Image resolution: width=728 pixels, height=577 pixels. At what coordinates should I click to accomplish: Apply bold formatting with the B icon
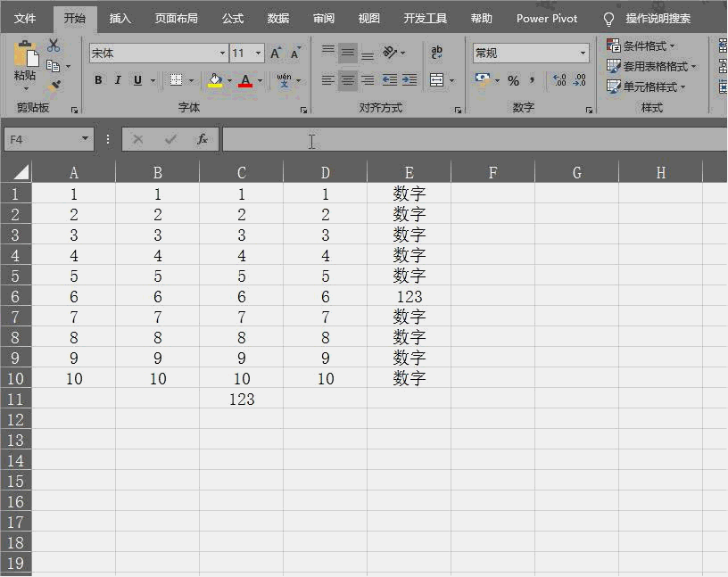(x=97, y=79)
